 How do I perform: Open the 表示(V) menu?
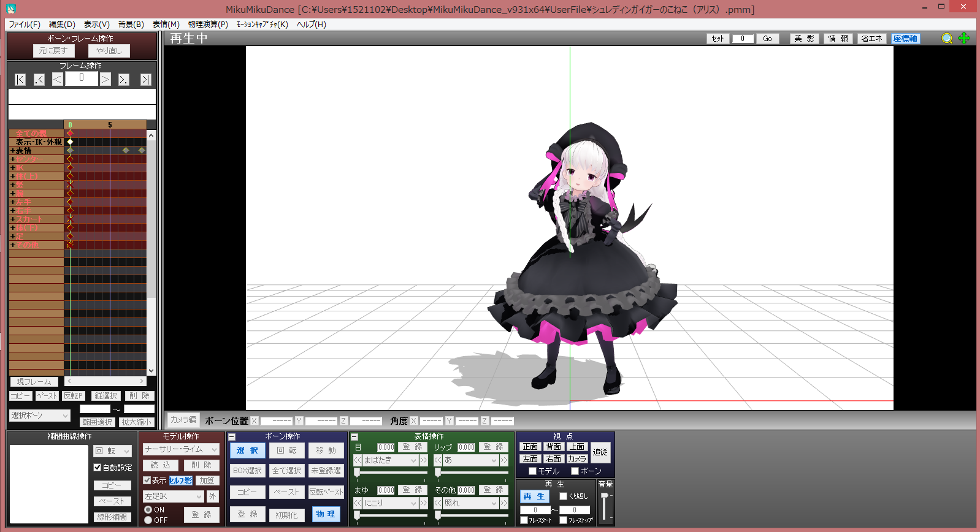pyautogui.click(x=97, y=25)
